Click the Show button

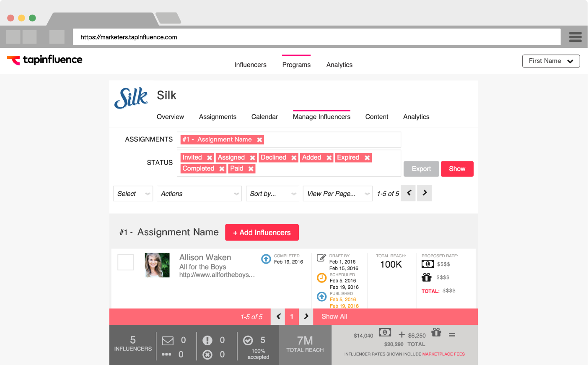click(x=457, y=169)
